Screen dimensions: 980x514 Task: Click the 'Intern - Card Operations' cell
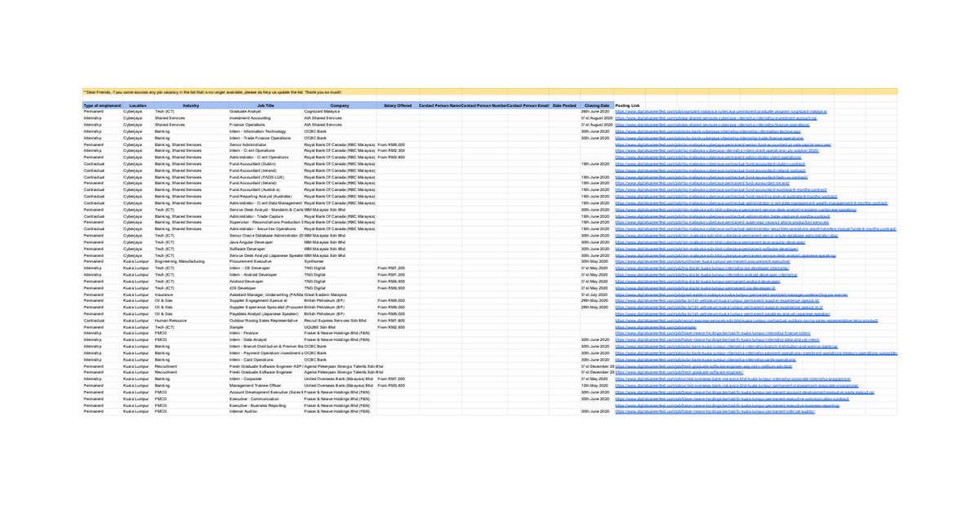(x=266, y=359)
